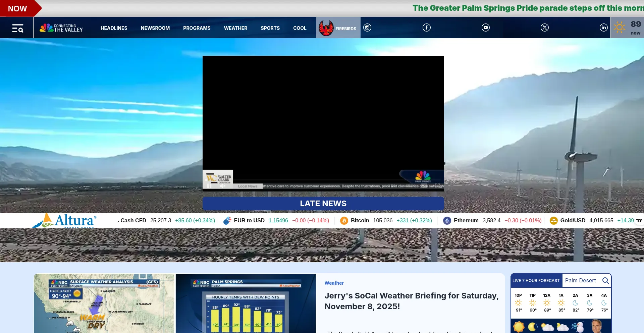This screenshot has height=333, width=644.
Task: Open the Sports menu item
Action: [x=270, y=28]
